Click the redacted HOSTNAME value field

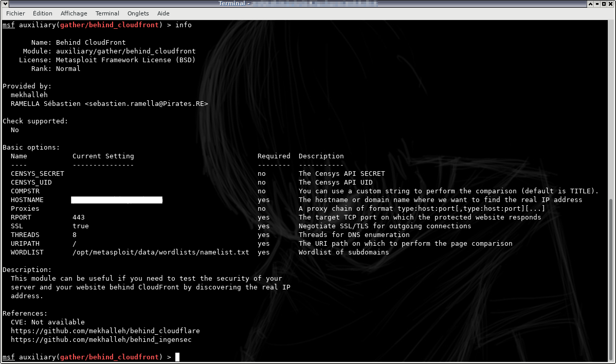pos(117,200)
